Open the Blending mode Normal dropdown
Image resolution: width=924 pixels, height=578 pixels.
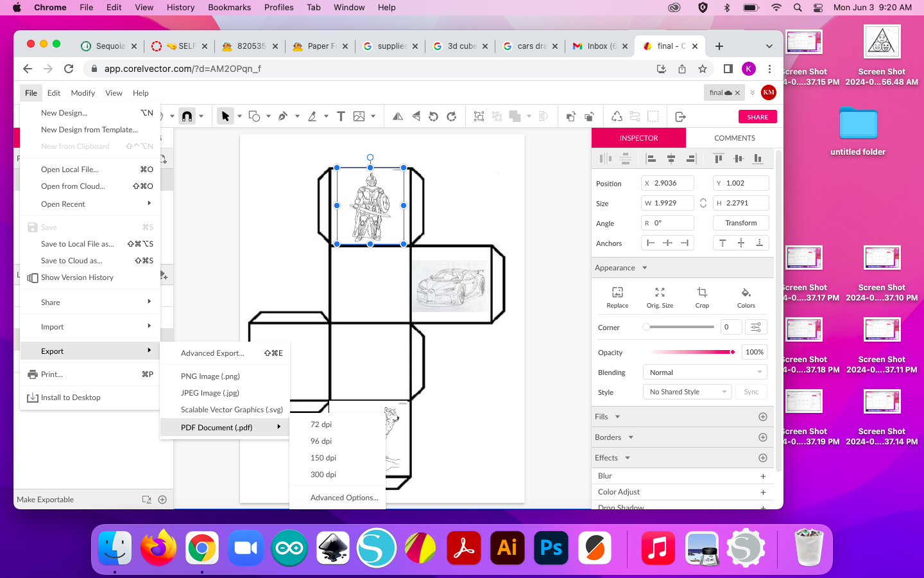705,372
